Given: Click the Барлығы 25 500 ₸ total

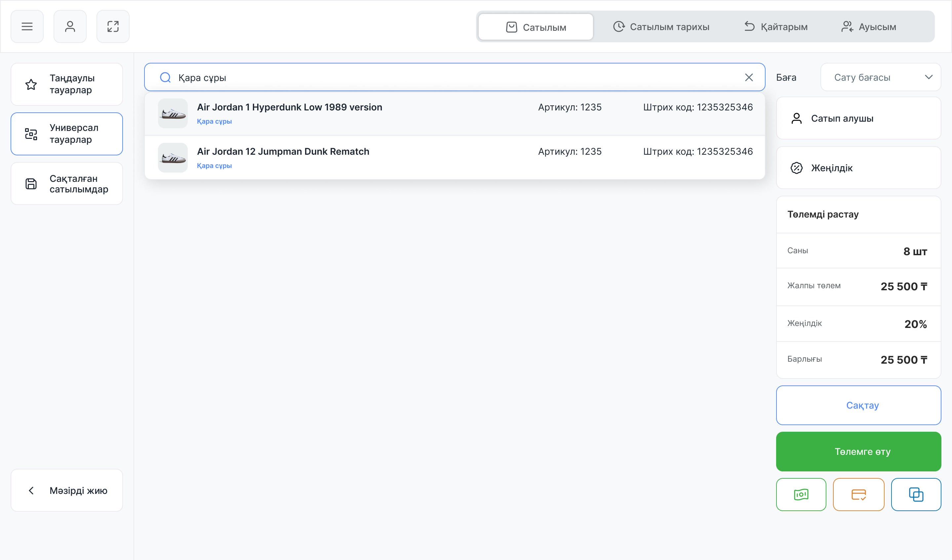Looking at the screenshot, I should pyautogui.click(x=904, y=360).
